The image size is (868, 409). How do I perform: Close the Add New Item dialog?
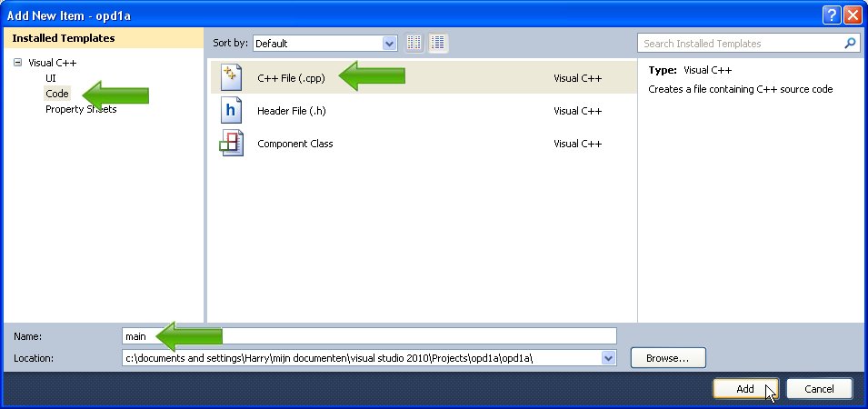pos(853,15)
